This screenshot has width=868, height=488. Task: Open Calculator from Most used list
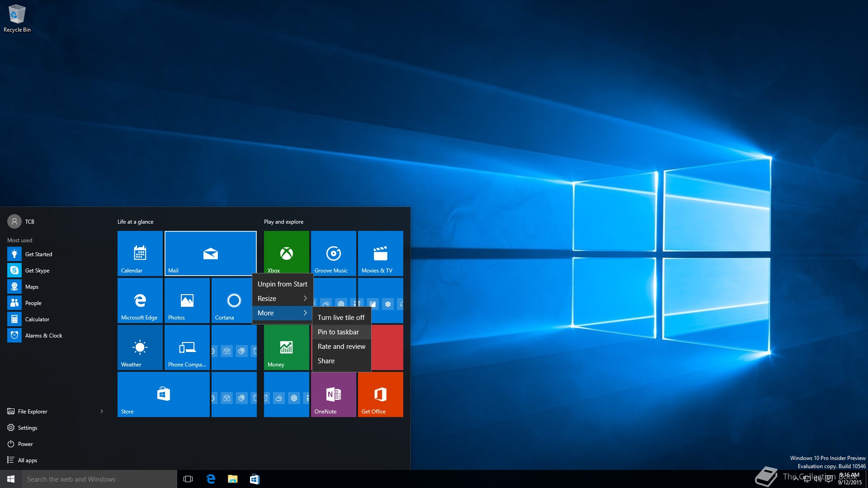coord(56,319)
